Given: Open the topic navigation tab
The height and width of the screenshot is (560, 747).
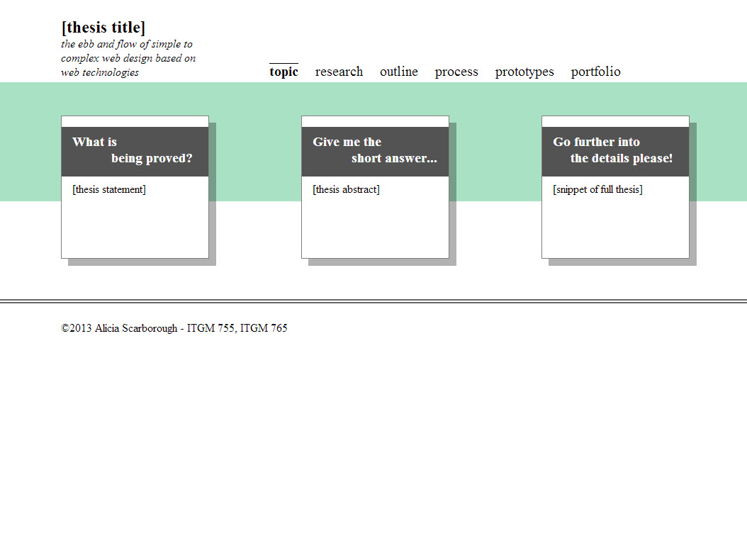Looking at the screenshot, I should (283, 72).
